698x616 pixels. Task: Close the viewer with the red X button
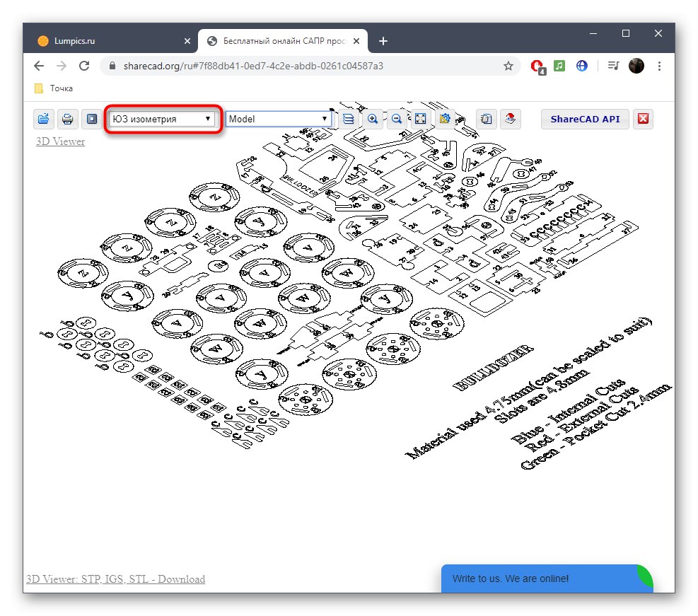pos(643,119)
